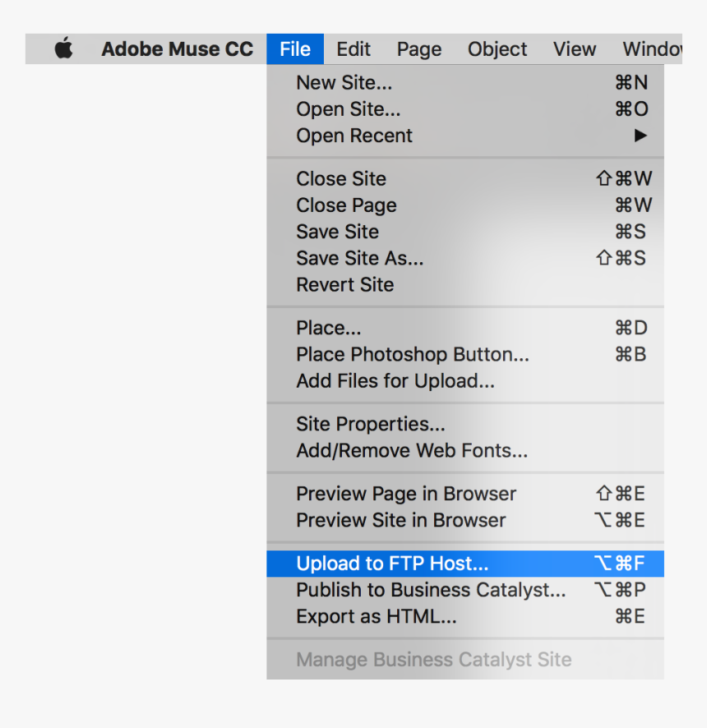
Task: Select Save Site As... option
Action: point(360,258)
